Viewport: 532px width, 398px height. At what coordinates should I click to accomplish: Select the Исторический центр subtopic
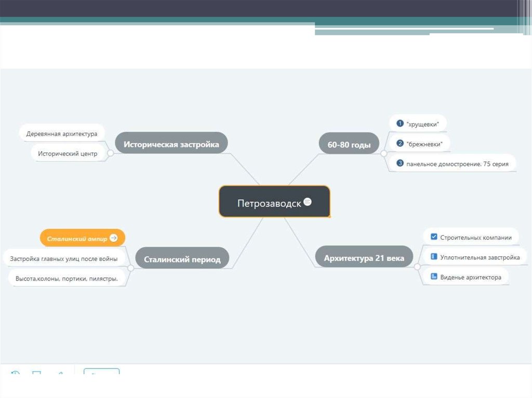[x=67, y=154]
